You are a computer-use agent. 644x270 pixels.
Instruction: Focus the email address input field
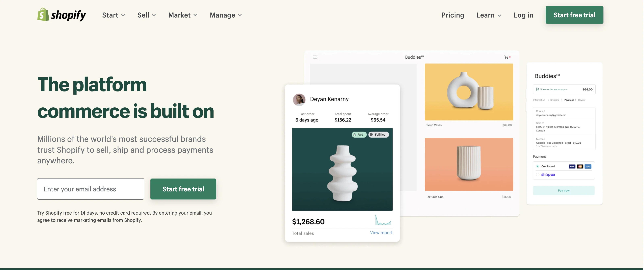pos(91,189)
